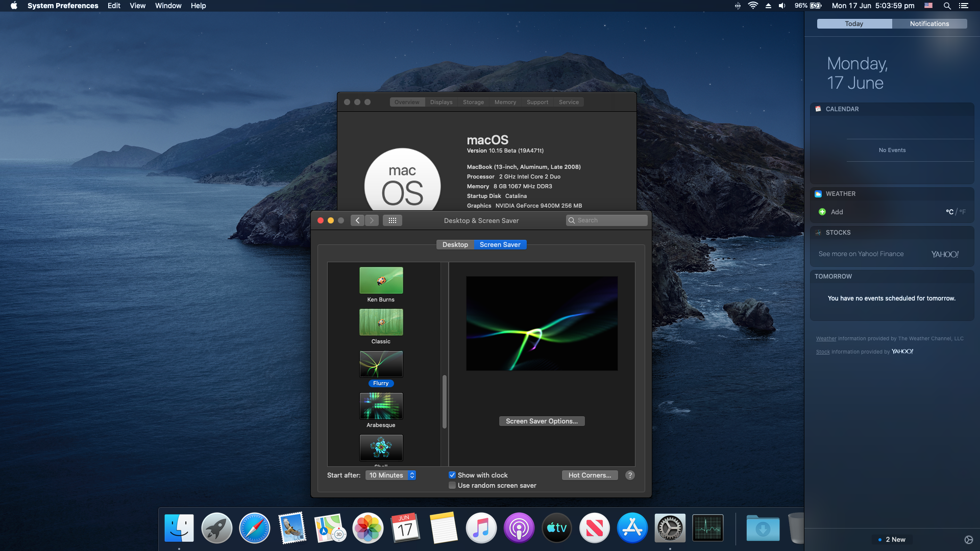Click the screen saver list scrollbar
Screen dimensions: 980x551
[x=445, y=402]
